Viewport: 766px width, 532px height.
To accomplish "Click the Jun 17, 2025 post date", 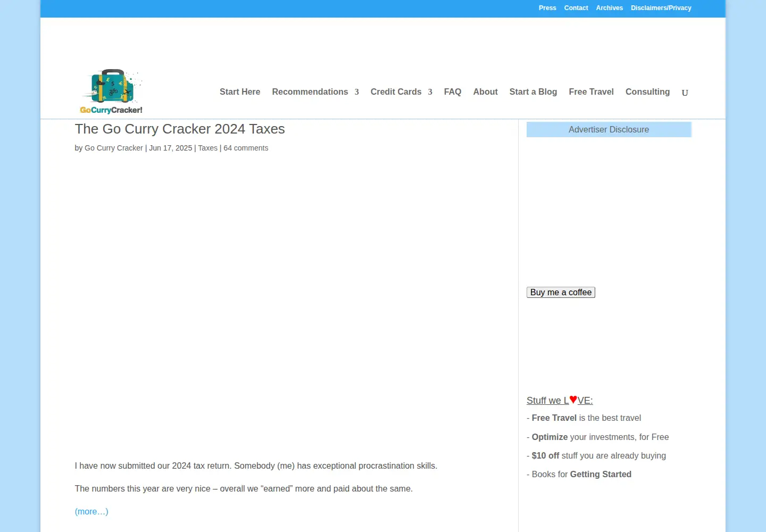I will tap(170, 148).
